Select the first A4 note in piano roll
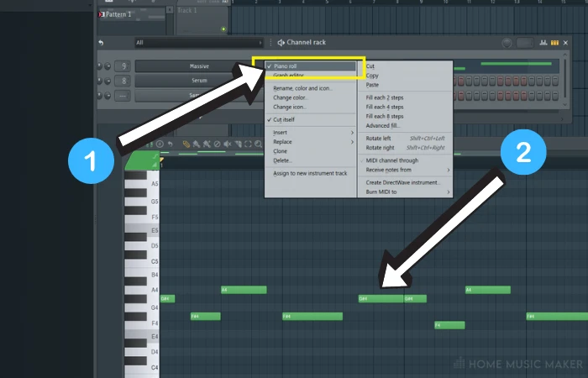Viewport: 588px width, 378px height. [244, 290]
